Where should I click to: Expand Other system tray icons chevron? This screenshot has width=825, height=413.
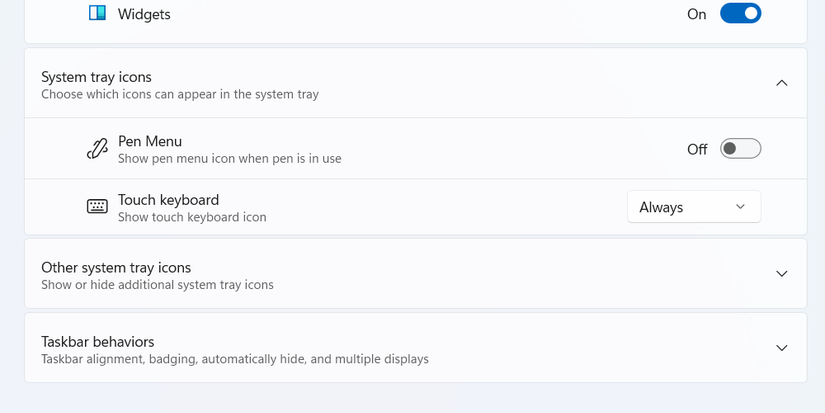click(x=782, y=274)
